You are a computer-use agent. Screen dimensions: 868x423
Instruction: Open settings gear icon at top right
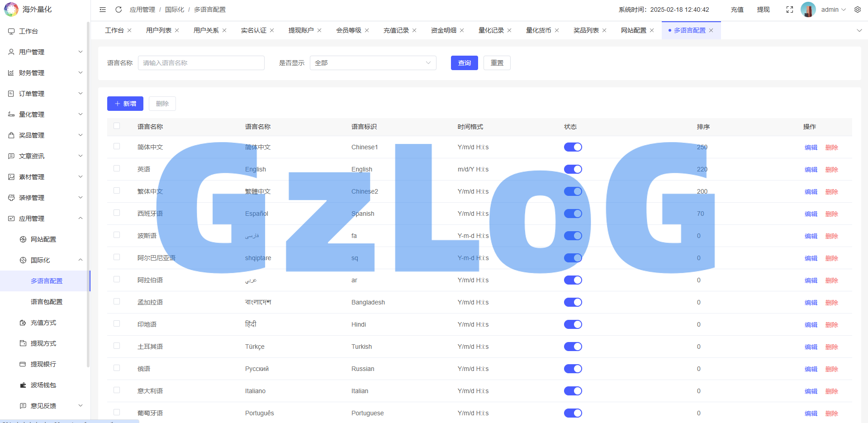click(857, 10)
